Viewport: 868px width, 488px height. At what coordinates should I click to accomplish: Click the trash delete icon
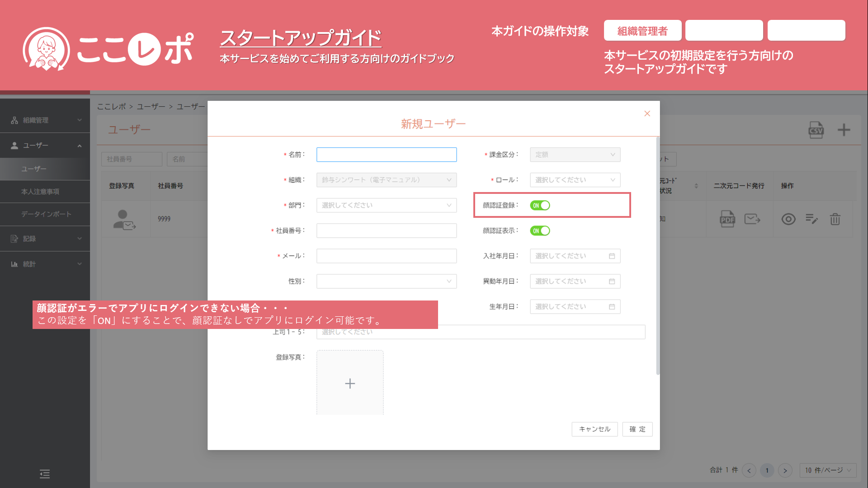[x=835, y=219]
